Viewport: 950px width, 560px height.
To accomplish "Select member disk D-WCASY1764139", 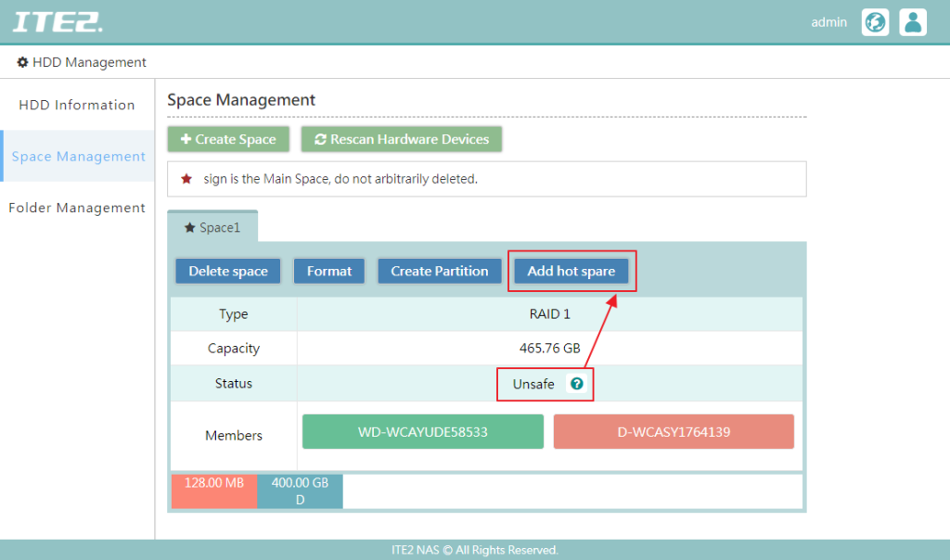I will click(674, 431).
